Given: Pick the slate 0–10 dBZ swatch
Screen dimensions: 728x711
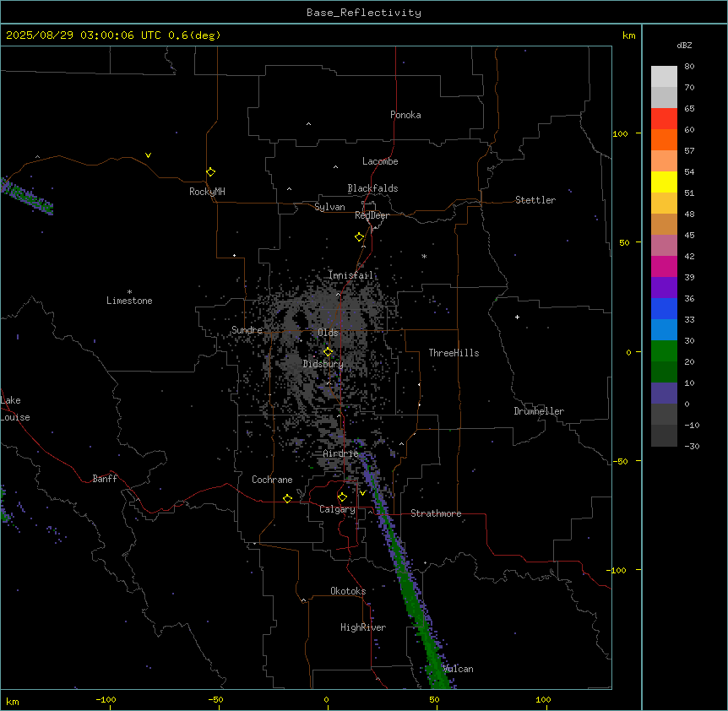Looking at the screenshot, I should pos(664,393).
